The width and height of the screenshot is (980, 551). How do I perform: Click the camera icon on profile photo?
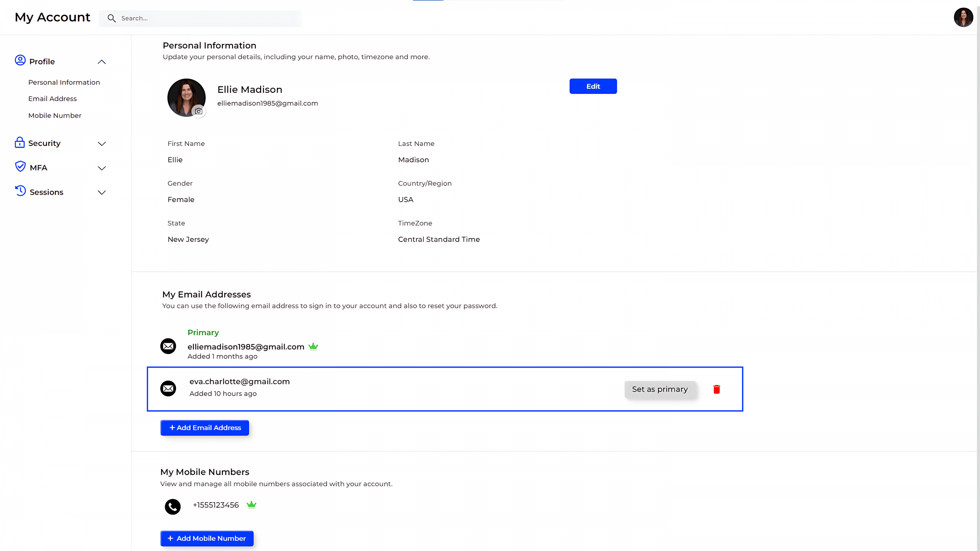(199, 112)
